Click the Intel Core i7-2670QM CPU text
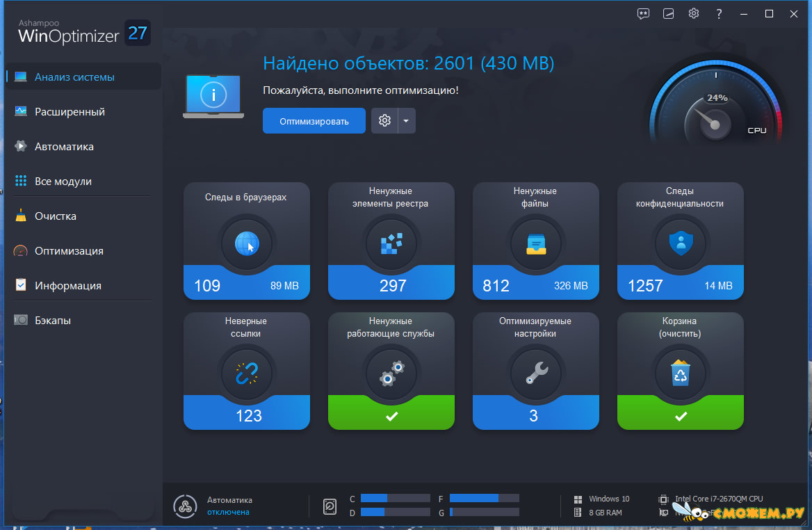 click(x=719, y=499)
